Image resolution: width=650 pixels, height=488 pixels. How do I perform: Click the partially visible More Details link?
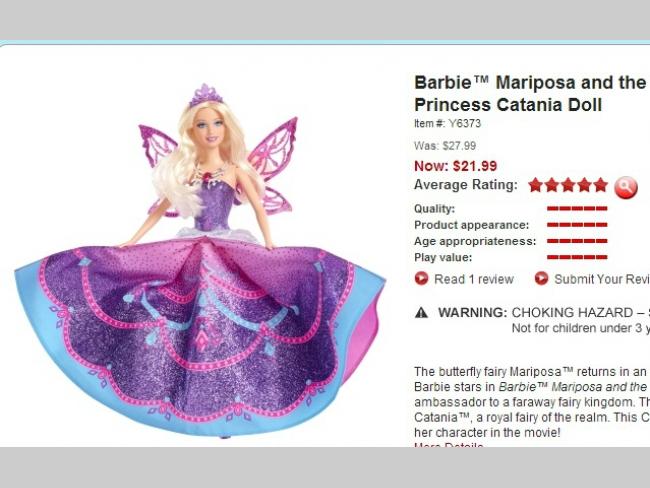click(x=449, y=445)
